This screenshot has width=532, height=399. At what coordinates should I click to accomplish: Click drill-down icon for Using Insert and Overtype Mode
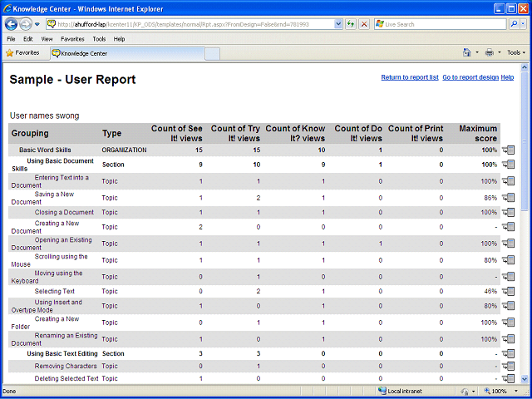click(x=508, y=306)
